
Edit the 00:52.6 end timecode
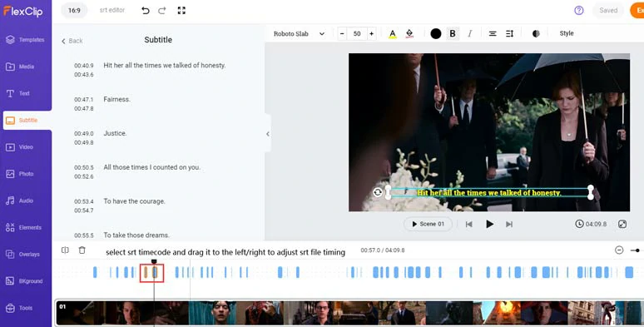(x=84, y=176)
